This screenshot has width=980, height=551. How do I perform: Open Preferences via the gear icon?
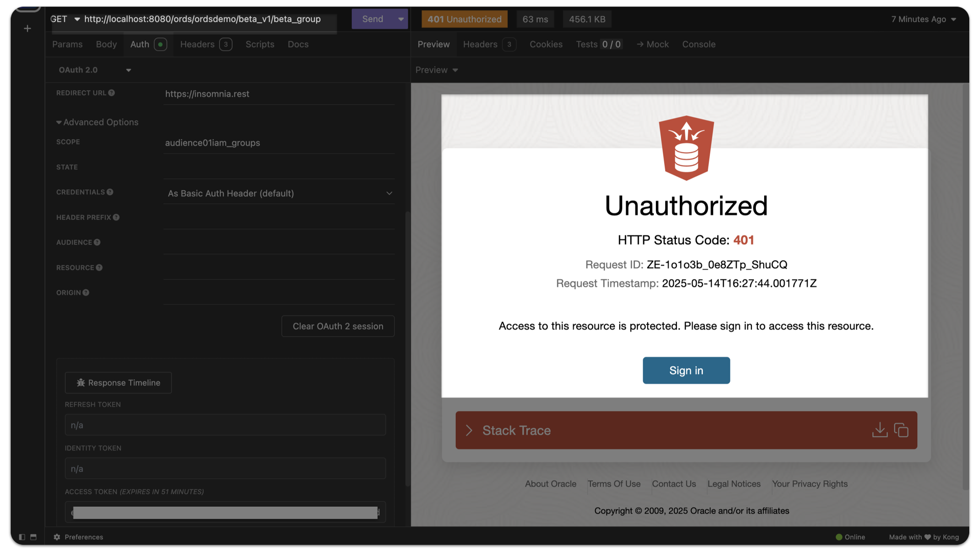(57, 537)
